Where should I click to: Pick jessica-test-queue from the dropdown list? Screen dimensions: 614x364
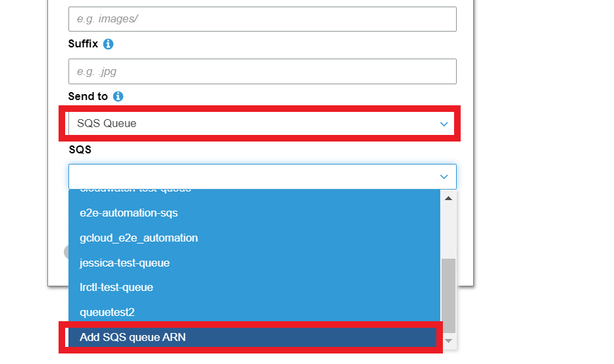tap(124, 263)
